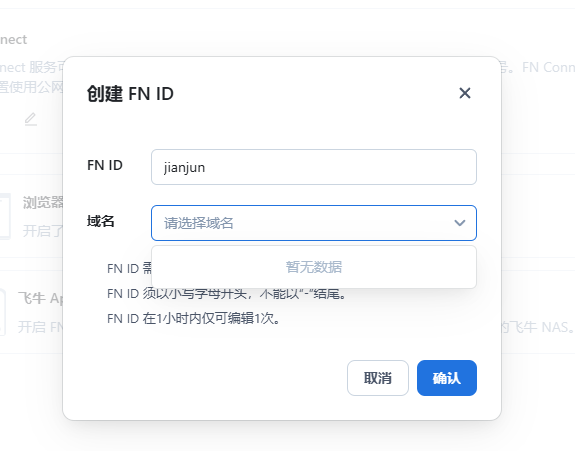Click the pencil edit icon behind dialog
The width and height of the screenshot is (575, 451).
31,120
